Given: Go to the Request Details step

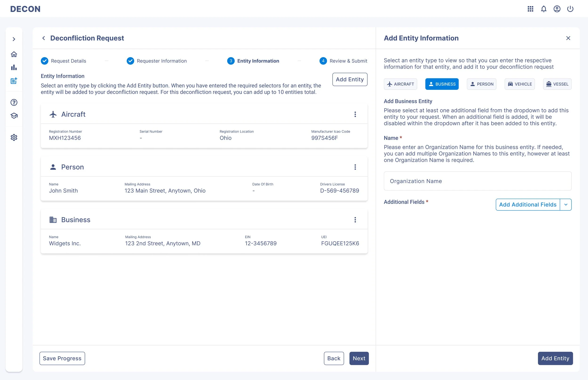Looking at the screenshot, I should pyautogui.click(x=64, y=61).
